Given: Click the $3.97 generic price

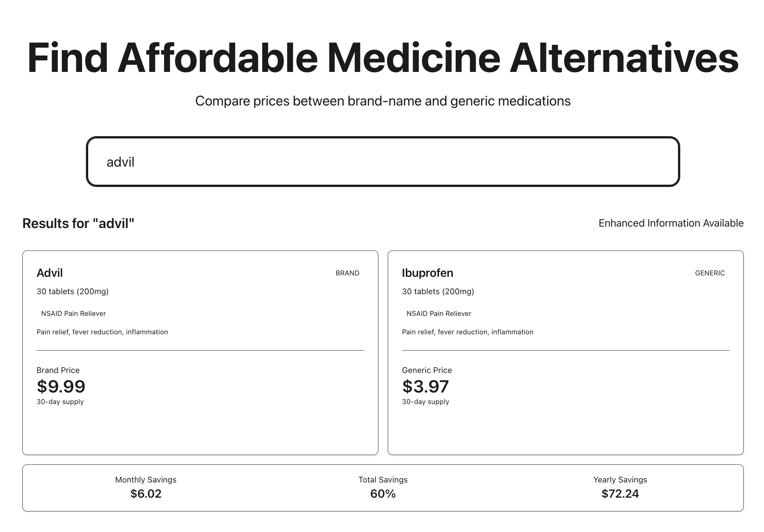Looking at the screenshot, I should [425, 386].
